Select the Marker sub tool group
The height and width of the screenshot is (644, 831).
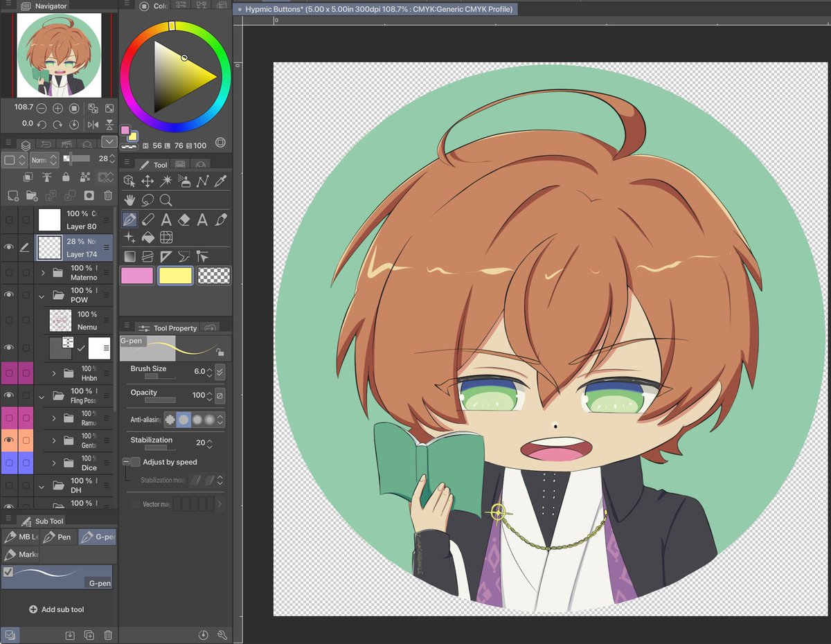(x=20, y=554)
